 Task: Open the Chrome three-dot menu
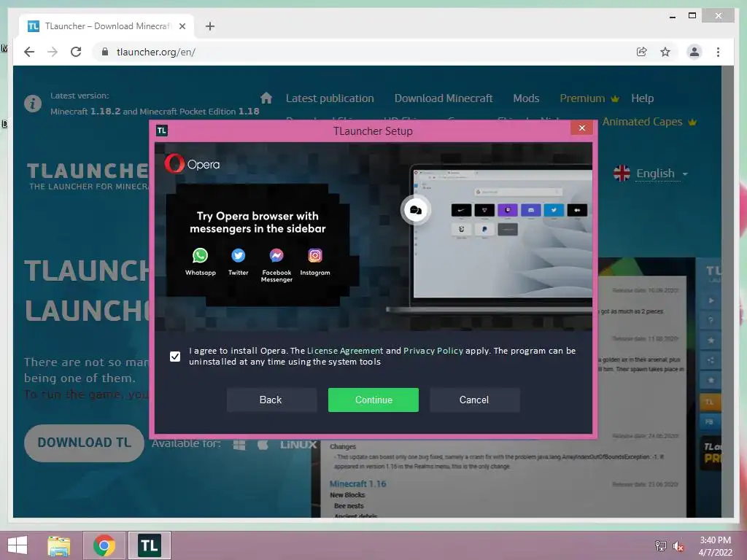point(718,52)
